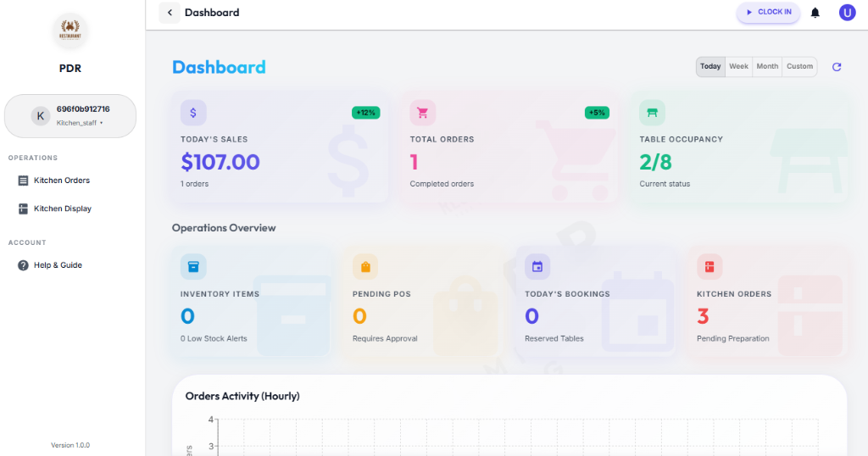Click the table icon on Table Occupancy
This screenshot has height=456, width=868.
[652, 113]
